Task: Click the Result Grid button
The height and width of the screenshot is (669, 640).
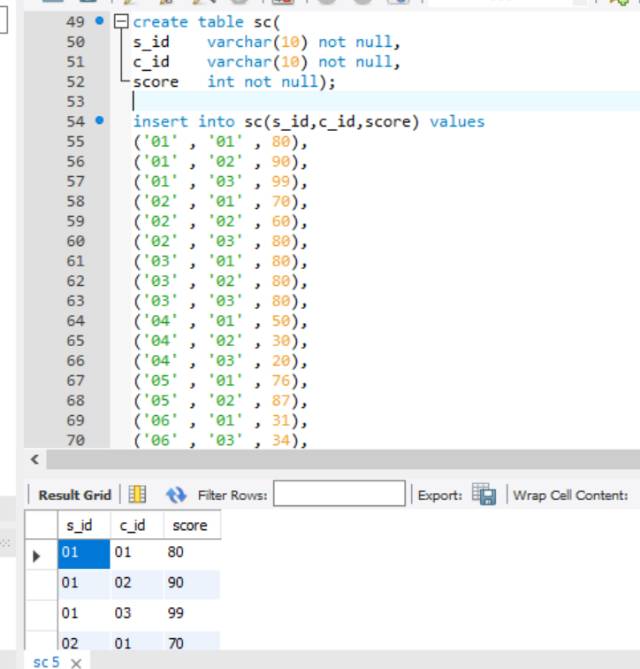Action: click(x=74, y=495)
